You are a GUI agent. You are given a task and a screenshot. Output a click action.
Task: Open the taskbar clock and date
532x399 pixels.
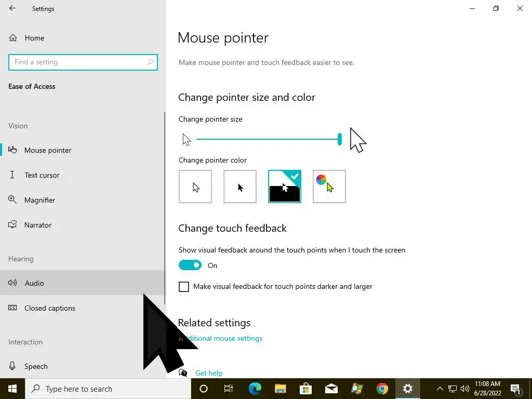pos(487,389)
